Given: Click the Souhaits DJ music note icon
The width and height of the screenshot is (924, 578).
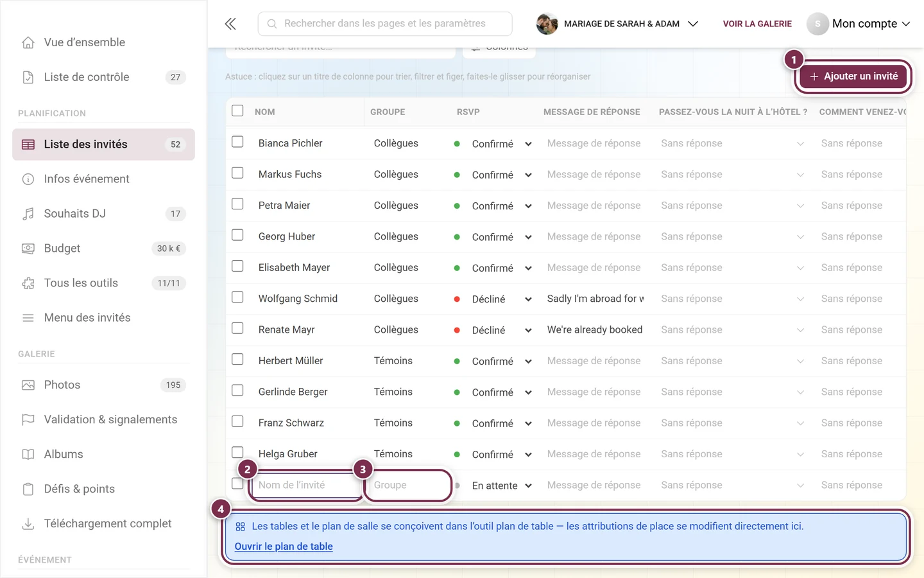Looking at the screenshot, I should tap(28, 214).
